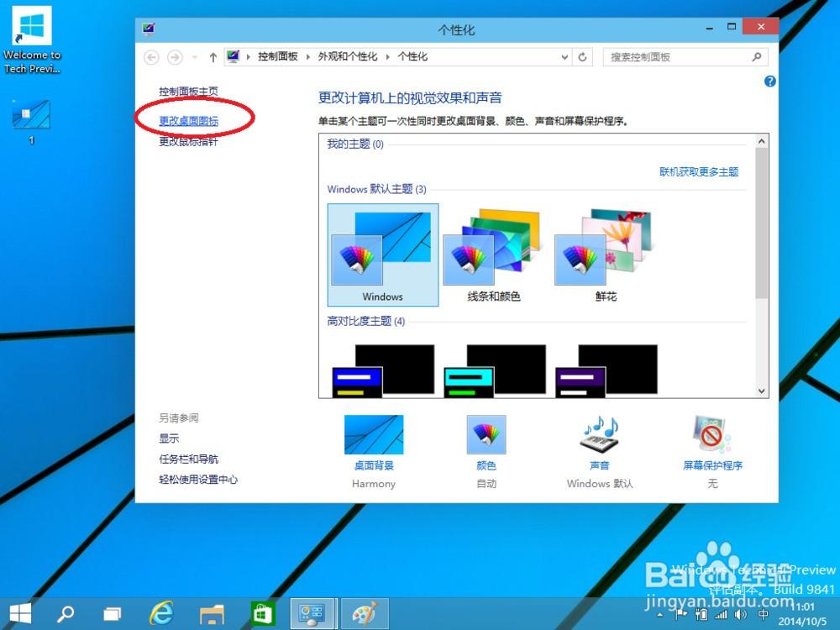Open the 桌面背景 Harmony background icon

[x=373, y=434]
